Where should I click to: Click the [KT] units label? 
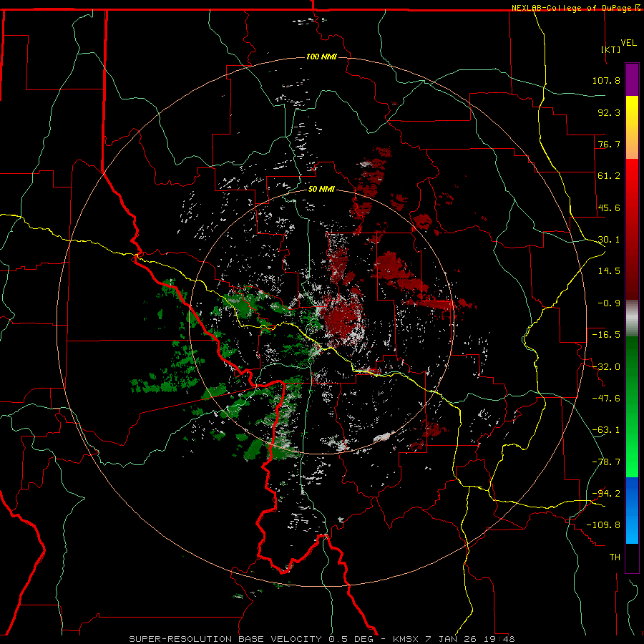(611, 49)
